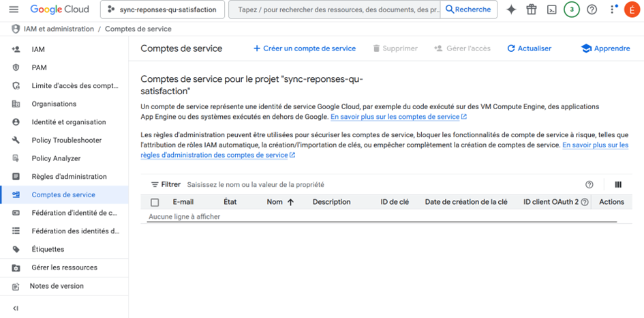
Task: Click the Identité et organisation icon
Action: tap(16, 122)
